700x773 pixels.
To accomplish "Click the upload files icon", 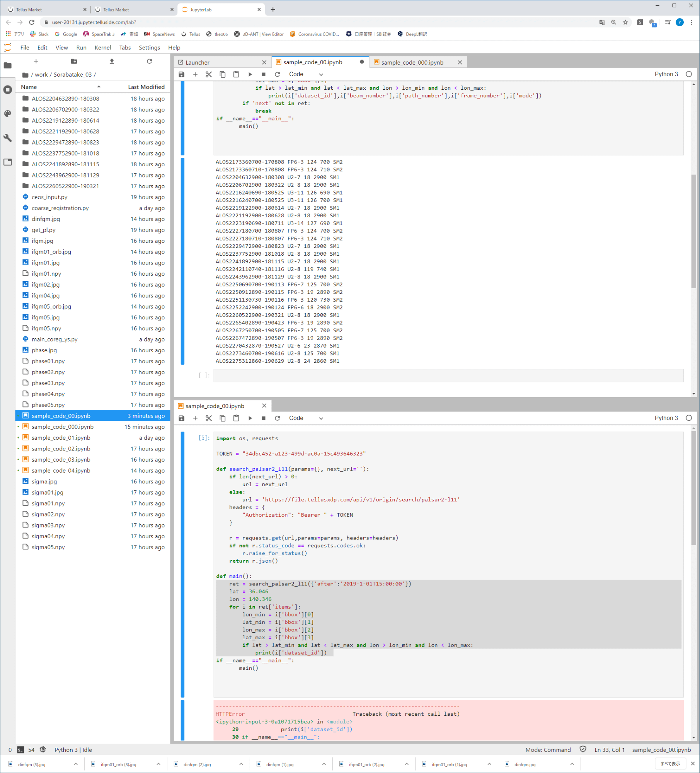I will [x=112, y=61].
